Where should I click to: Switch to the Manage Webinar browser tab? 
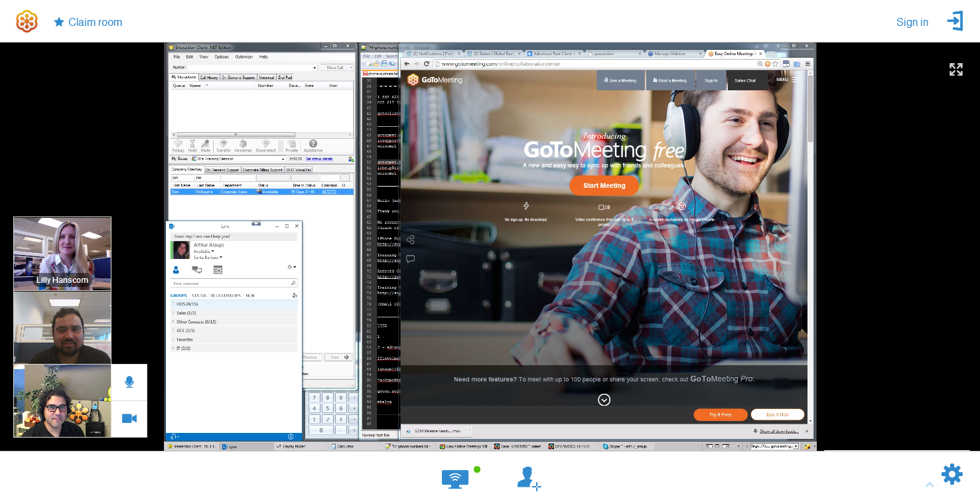[675, 53]
